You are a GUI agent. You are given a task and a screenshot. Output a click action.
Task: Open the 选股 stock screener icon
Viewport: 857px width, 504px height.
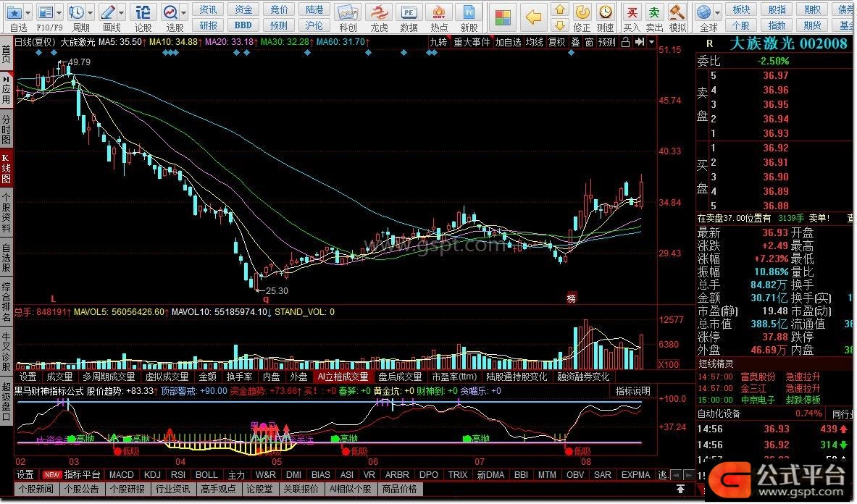point(170,12)
